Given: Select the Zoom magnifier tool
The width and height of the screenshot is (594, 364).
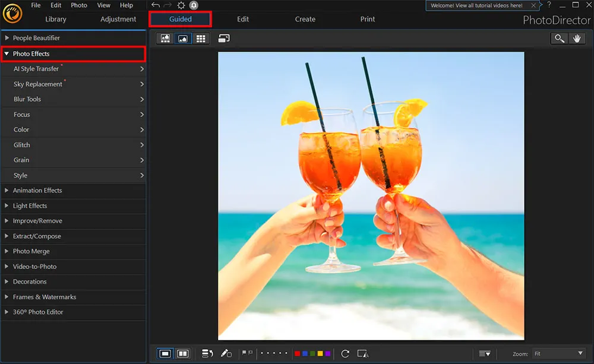Looking at the screenshot, I should click(558, 38).
